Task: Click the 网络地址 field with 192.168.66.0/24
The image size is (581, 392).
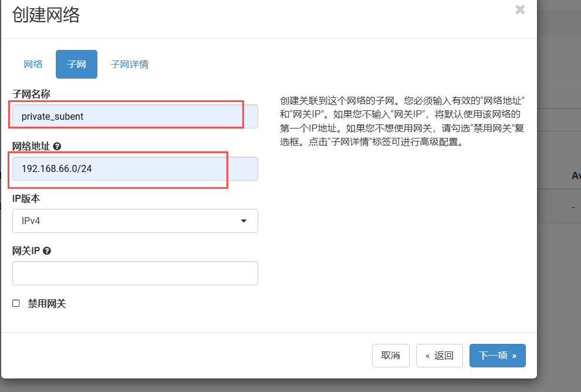Action: pos(135,169)
